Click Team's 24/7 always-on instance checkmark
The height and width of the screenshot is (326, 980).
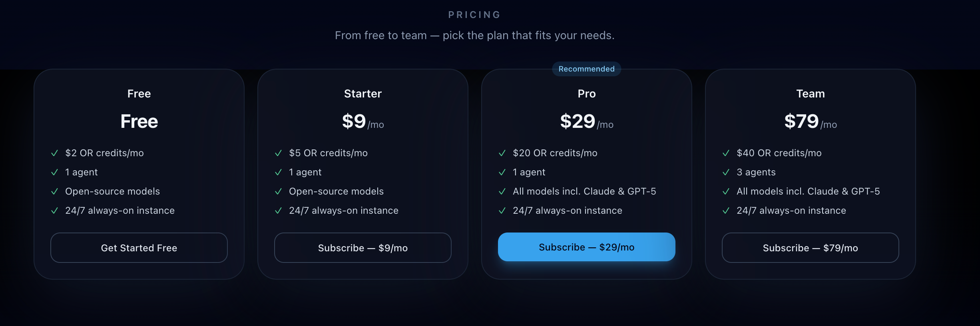pos(726,211)
